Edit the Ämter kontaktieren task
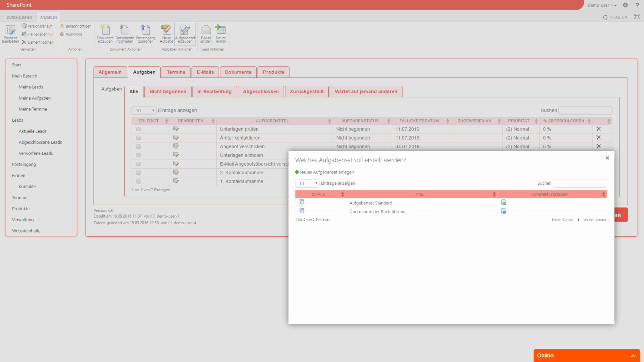 [x=176, y=138]
